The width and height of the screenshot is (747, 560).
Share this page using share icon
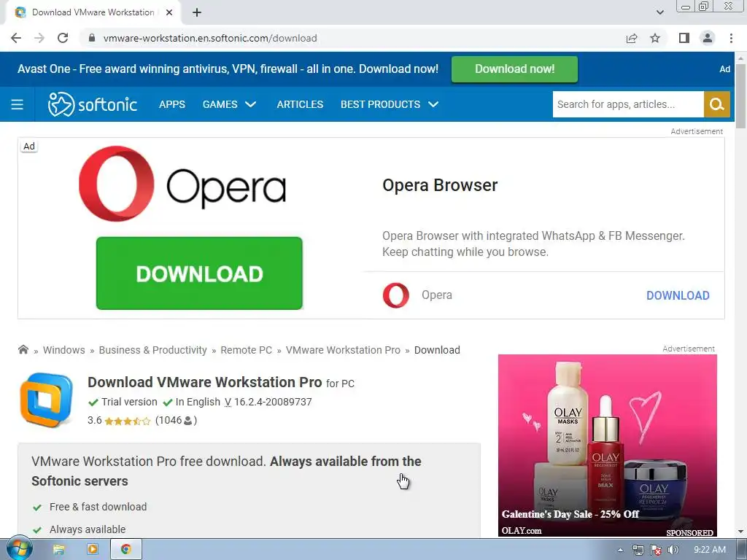pyautogui.click(x=632, y=38)
